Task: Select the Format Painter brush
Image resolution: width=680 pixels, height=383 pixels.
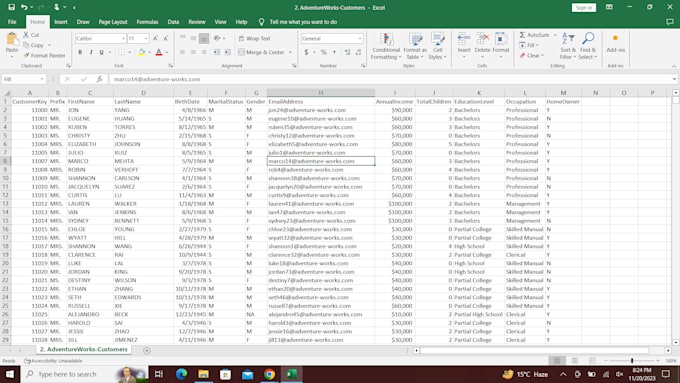Action: 44,56
